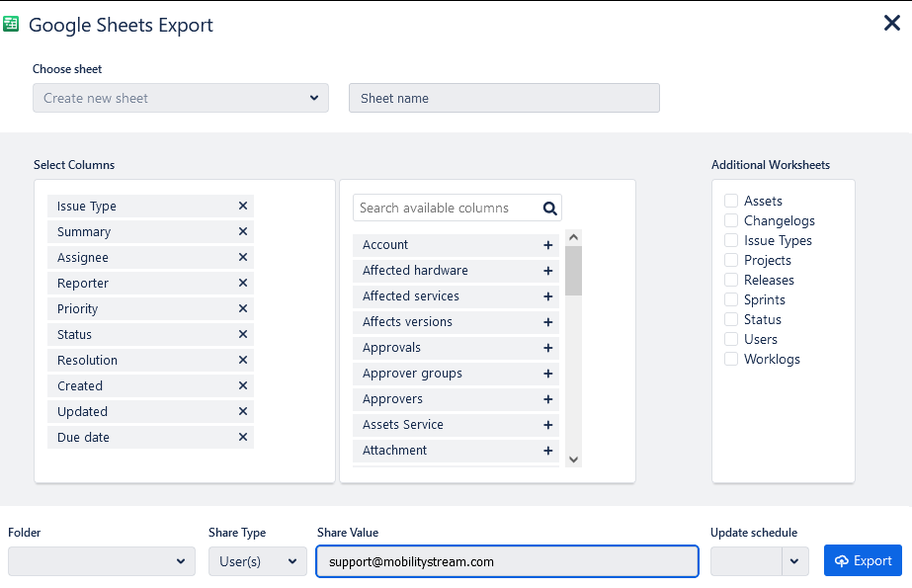Focus the Search available columns field
Screen dimensions: 912x588
pyautogui.click(x=445, y=209)
